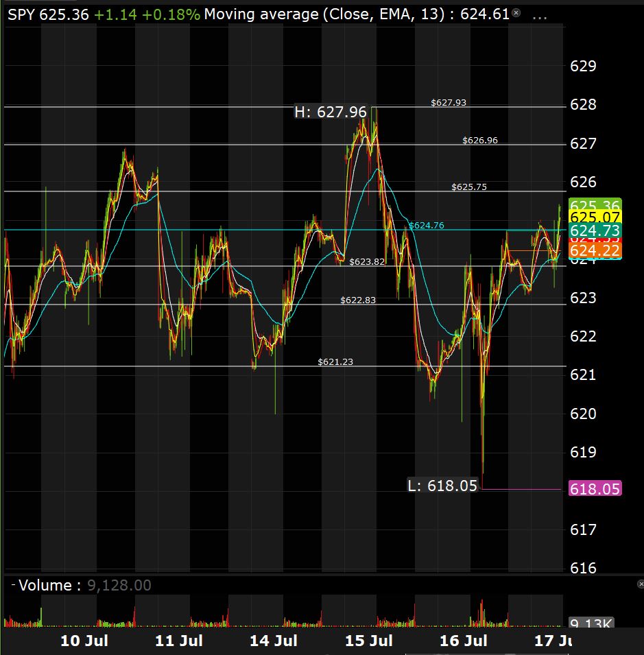The image size is (644, 655).
Task: Click the 15 Jul date label
Action: (369, 641)
